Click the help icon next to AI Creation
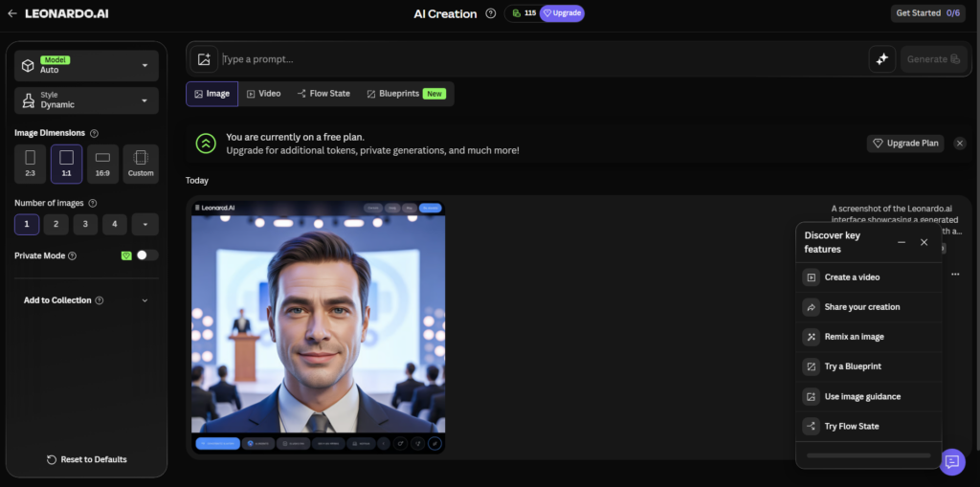 point(491,13)
